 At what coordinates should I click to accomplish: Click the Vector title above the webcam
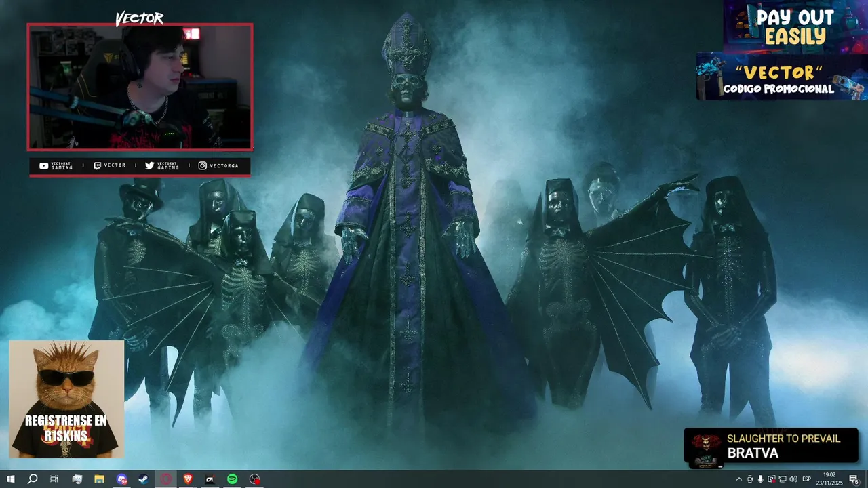139,18
